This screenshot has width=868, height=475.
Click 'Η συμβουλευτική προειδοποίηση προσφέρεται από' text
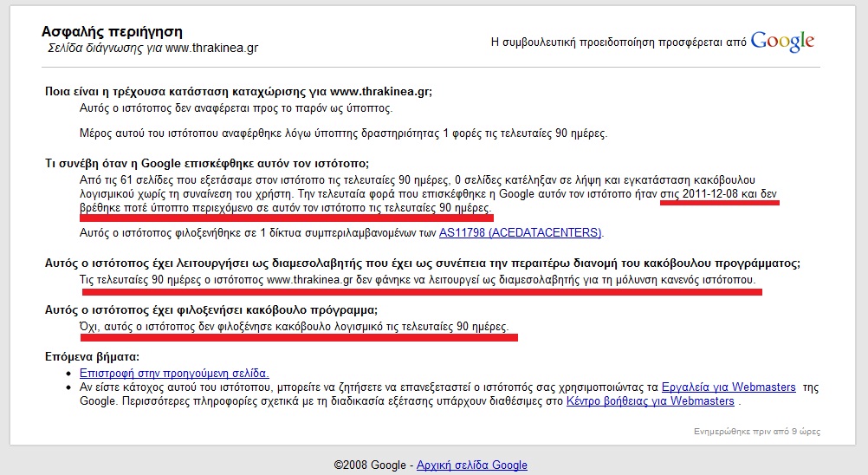pyautogui.click(x=619, y=42)
